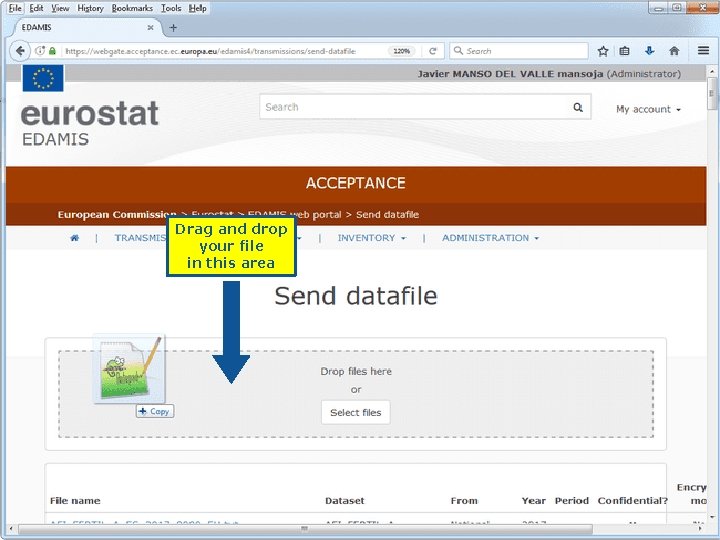720x540 pixels.
Task: Expand the INVENTORY menu
Action: pos(371,238)
